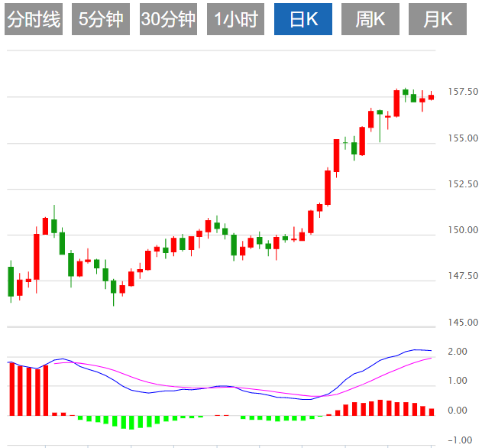
Task: Select the 日K daily candlestick tab
Action: 303,19
